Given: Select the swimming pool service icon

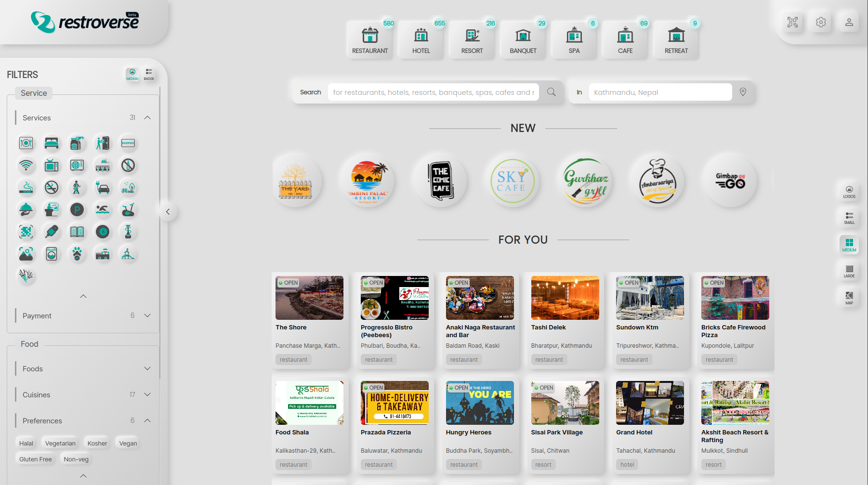Looking at the screenshot, I should point(103,210).
